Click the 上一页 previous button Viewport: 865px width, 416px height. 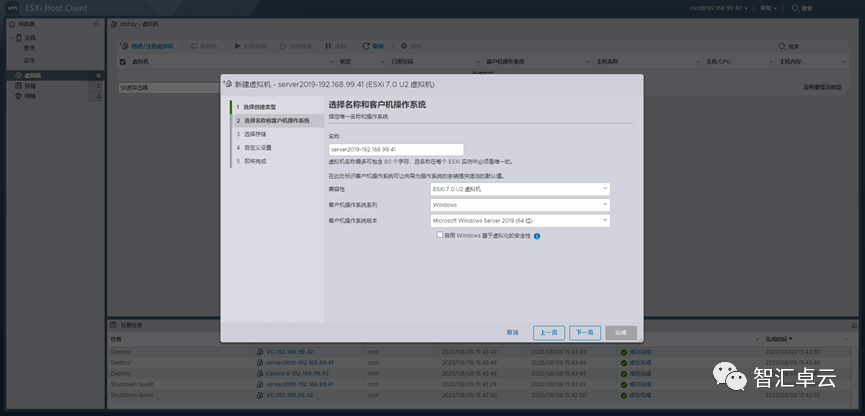pyautogui.click(x=549, y=333)
